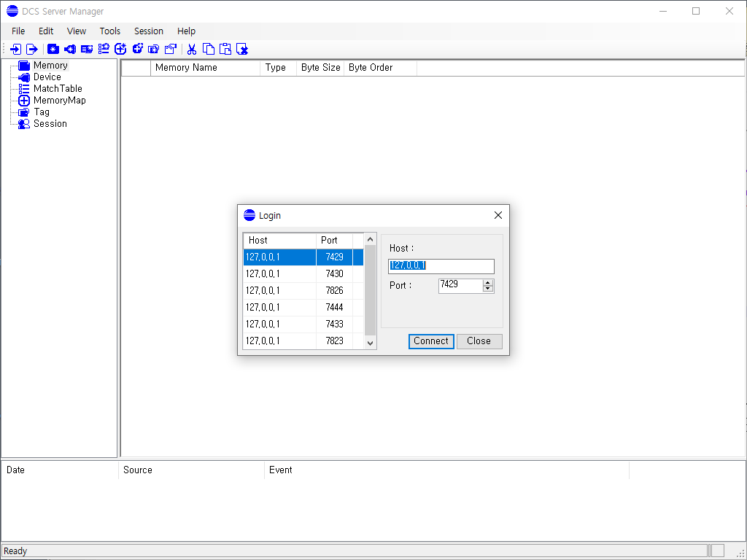Select the host row with port 7823
Screen dimensions: 747x560
[x=303, y=341]
